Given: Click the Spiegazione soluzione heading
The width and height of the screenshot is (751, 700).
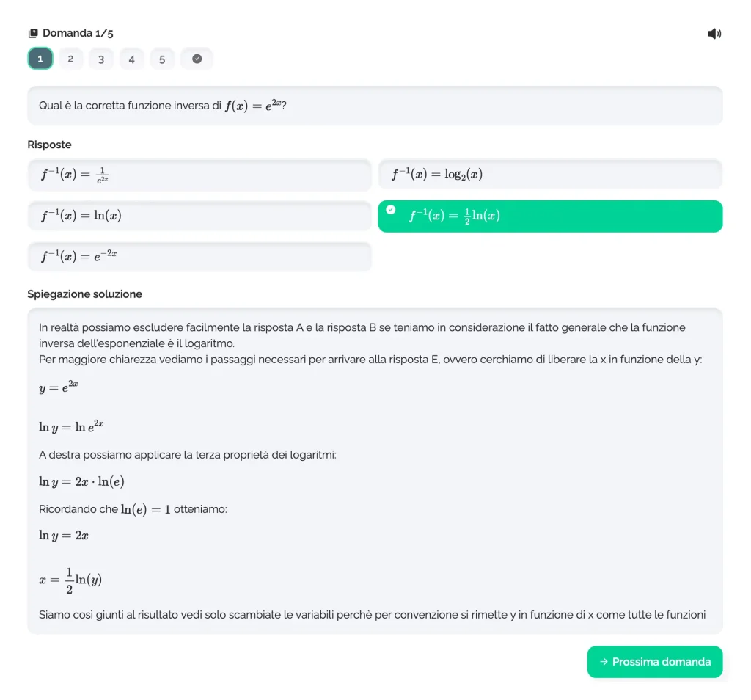Looking at the screenshot, I should pyautogui.click(x=85, y=294).
